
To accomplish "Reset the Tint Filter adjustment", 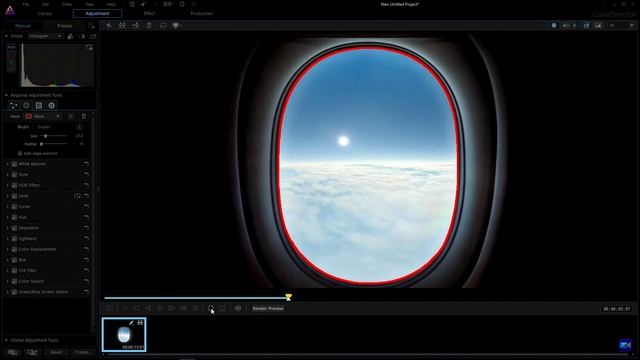I will click(86, 270).
